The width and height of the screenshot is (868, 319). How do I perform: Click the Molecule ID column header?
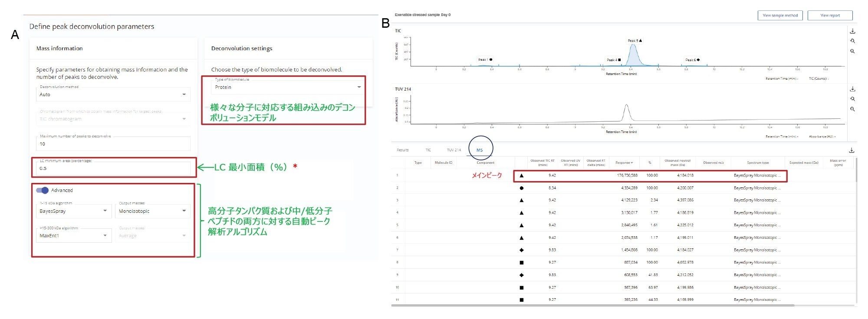pos(444,163)
